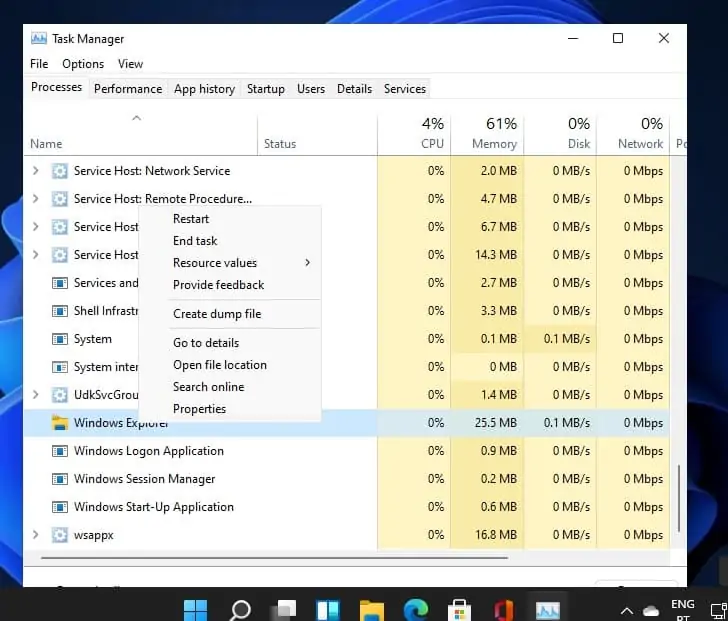Open the Startup tab
728x621 pixels.
pyautogui.click(x=265, y=89)
